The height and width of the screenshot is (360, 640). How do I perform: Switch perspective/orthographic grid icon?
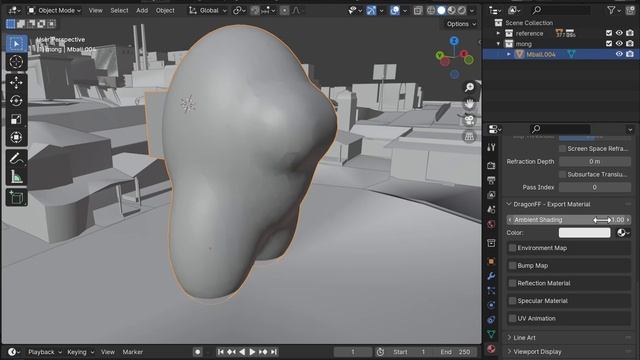pos(469,136)
